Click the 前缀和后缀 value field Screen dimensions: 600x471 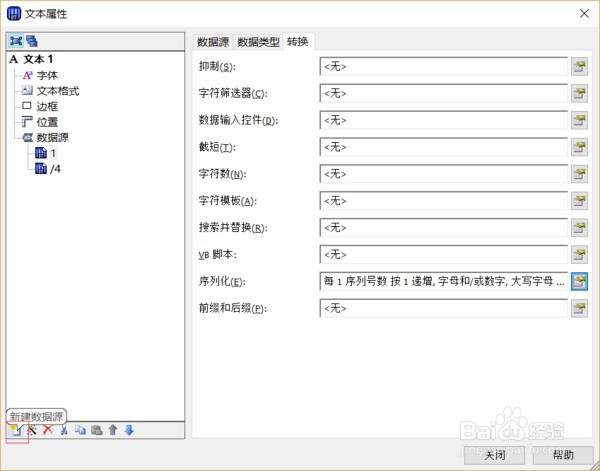pyautogui.click(x=443, y=308)
